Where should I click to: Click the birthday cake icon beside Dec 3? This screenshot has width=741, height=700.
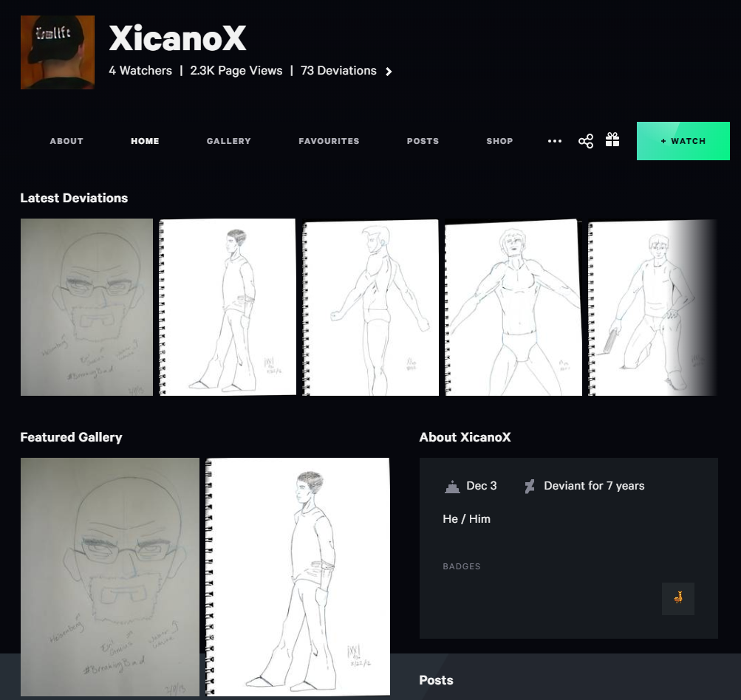click(x=452, y=486)
